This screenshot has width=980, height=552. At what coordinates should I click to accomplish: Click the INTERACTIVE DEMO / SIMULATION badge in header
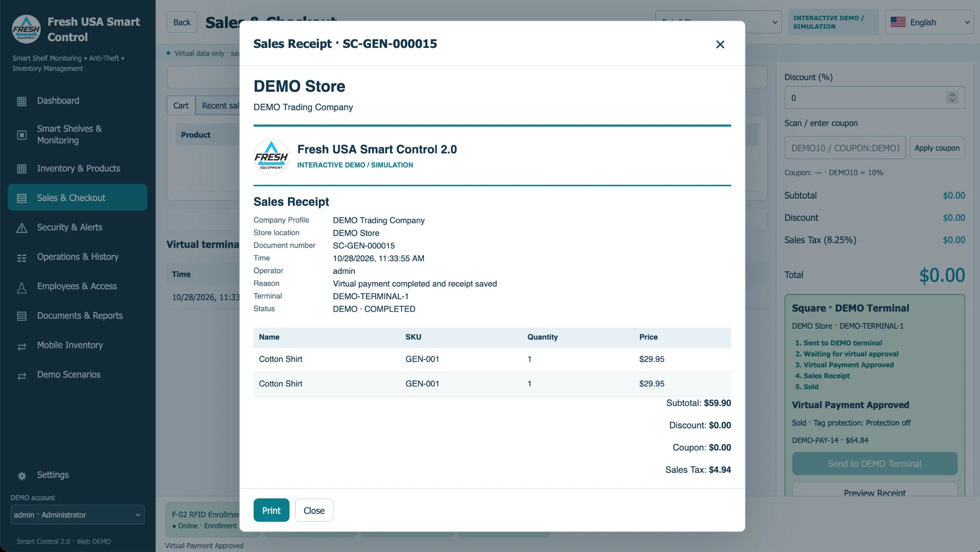click(834, 22)
